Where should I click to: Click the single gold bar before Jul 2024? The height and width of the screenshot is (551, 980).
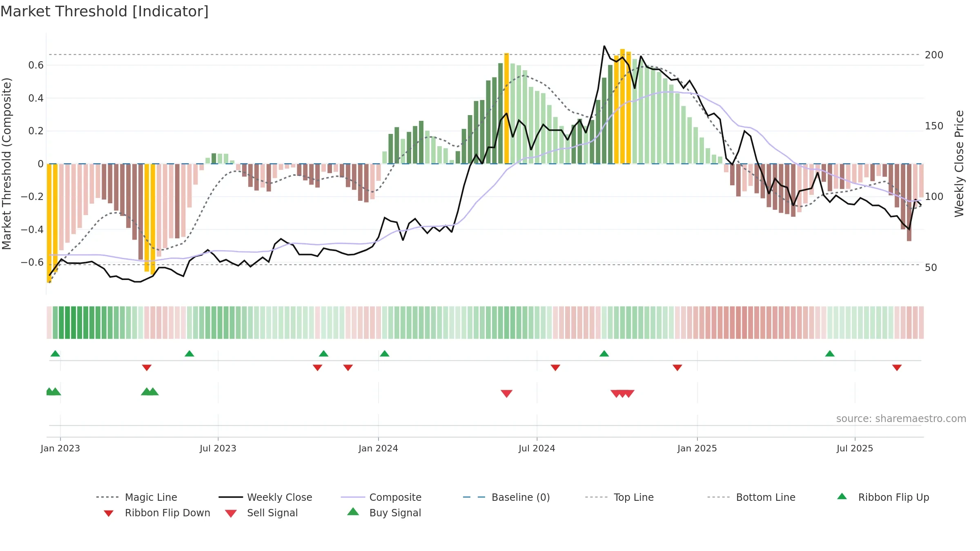(507, 108)
